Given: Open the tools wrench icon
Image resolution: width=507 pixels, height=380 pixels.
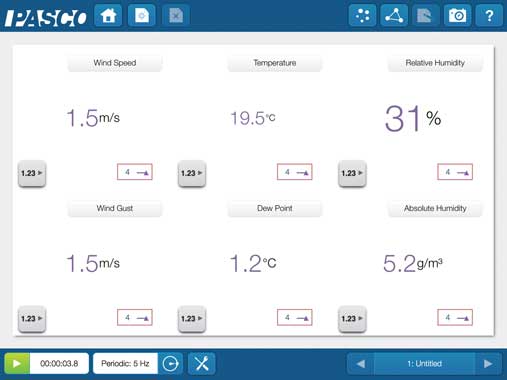Looking at the screenshot, I should (202, 363).
